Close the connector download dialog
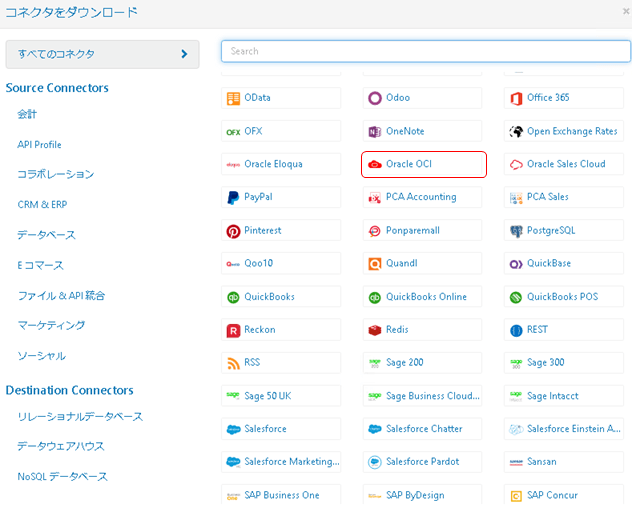 [x=626, y=11]
